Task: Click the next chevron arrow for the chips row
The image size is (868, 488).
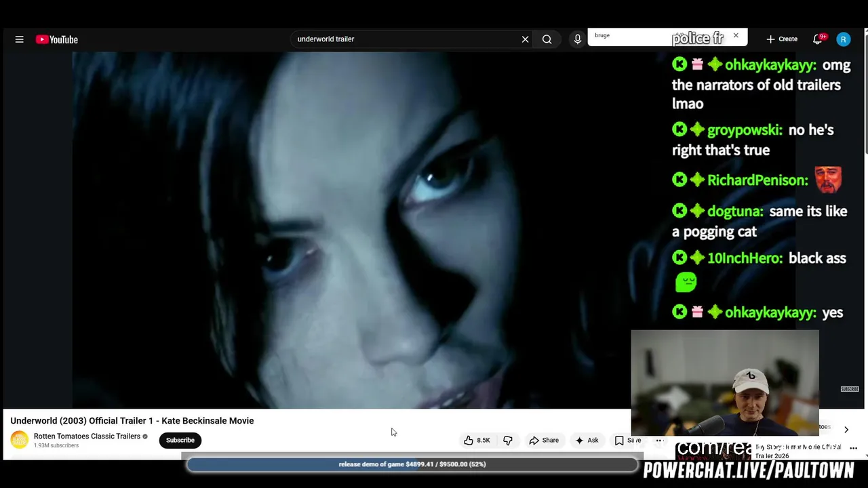Action: (846, 430)
